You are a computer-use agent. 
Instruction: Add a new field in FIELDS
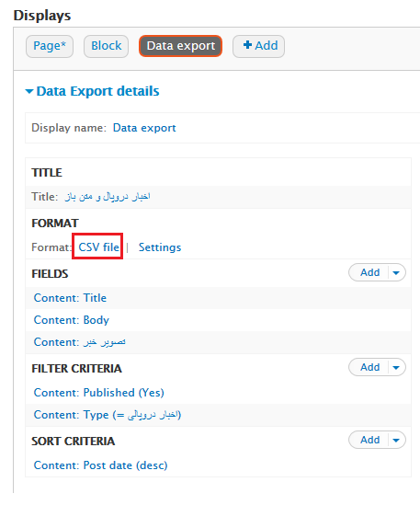pyautogui.click(x=369, y=272)
